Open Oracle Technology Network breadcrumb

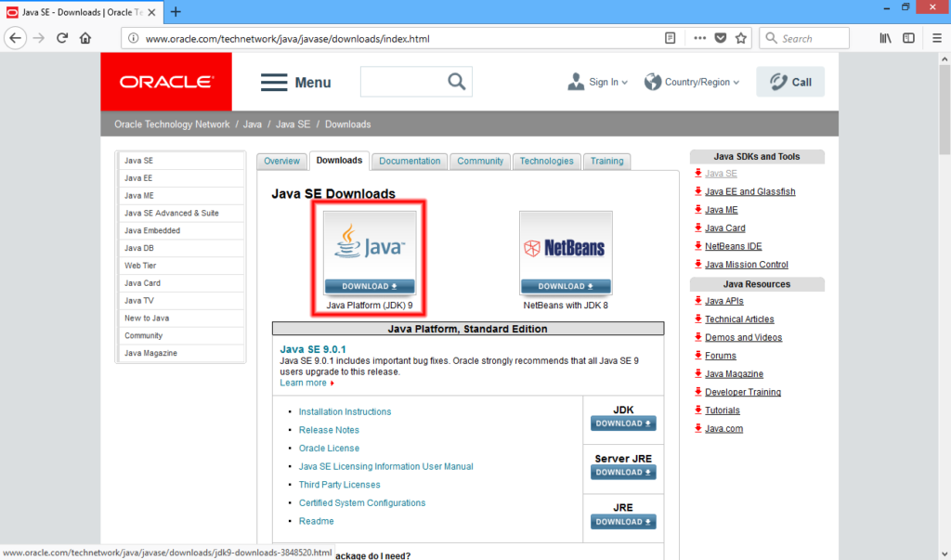(x=172, y=124)
